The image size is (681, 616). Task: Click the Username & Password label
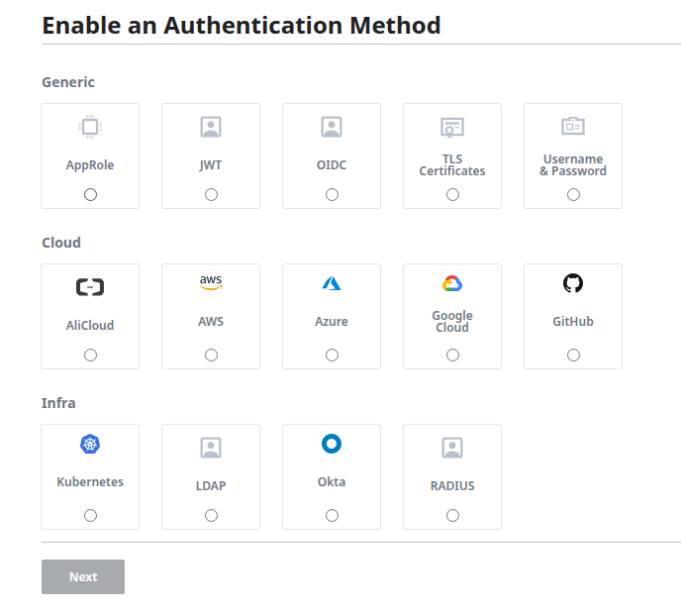point(573,165)
